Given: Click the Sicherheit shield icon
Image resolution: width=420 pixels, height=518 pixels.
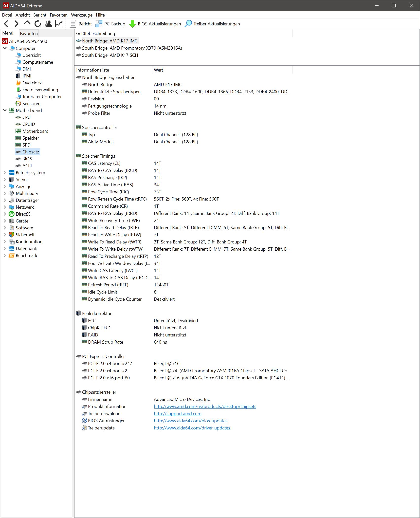Looking at the screenshot, I should [x=12, y=235].
